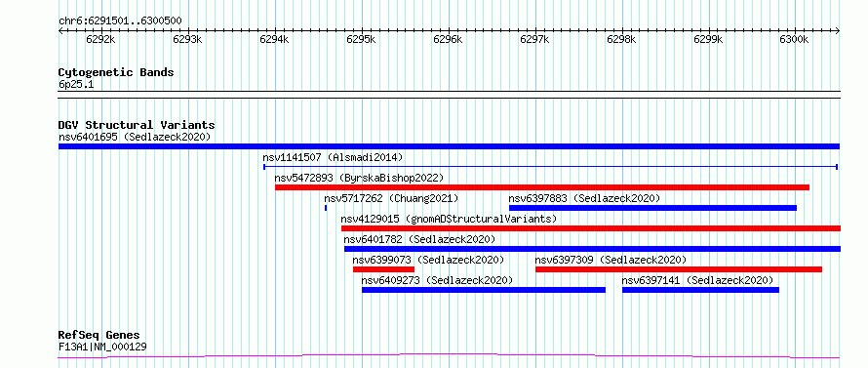Click the nsv6409273 blue variant bar
The width and height of the screenshot is (868, 368).
484,290
